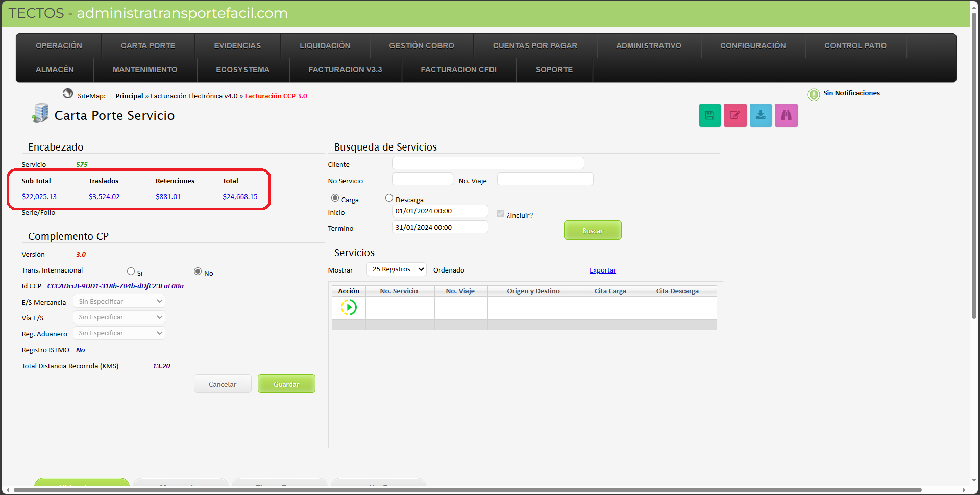This screenshot has height=495, width=980.
Task: Click the Cliente input field
Action: 487,163
